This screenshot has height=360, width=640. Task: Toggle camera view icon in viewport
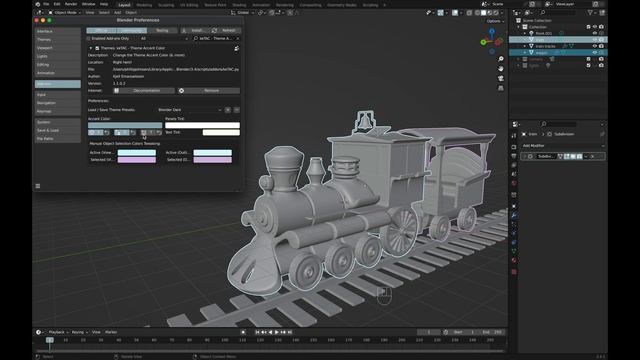pos(501,78)
